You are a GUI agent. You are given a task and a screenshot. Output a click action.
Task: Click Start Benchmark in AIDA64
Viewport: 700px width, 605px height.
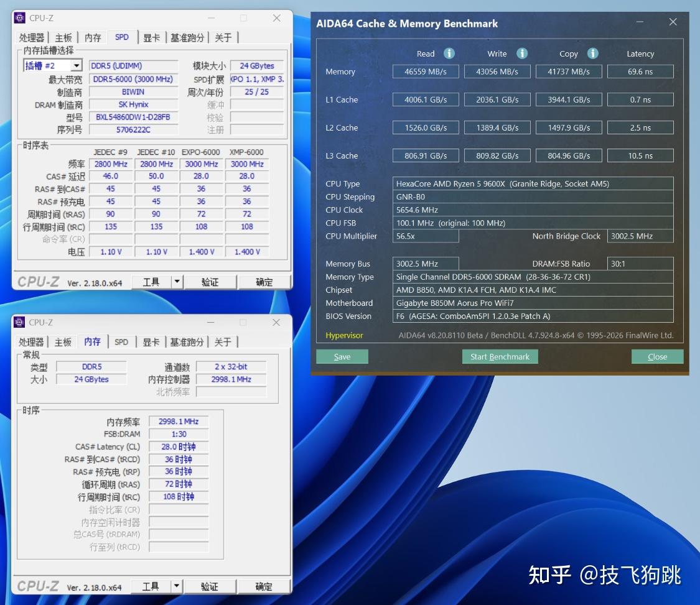500,356
